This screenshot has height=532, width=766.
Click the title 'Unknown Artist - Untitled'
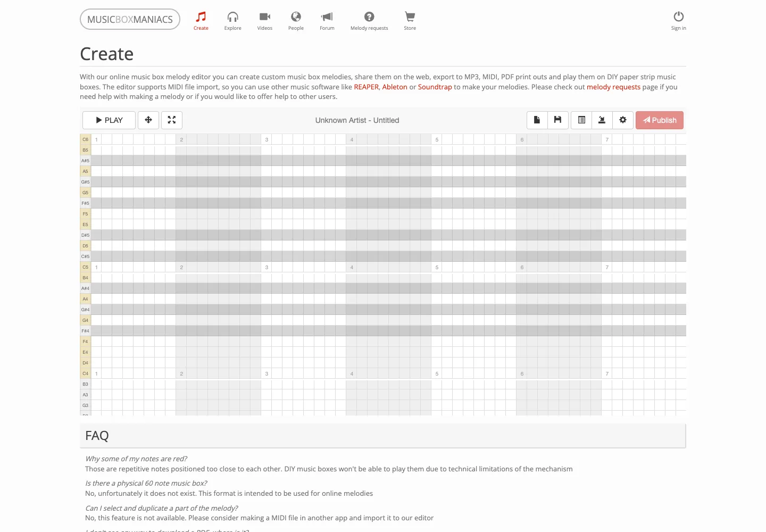(357, 120)
